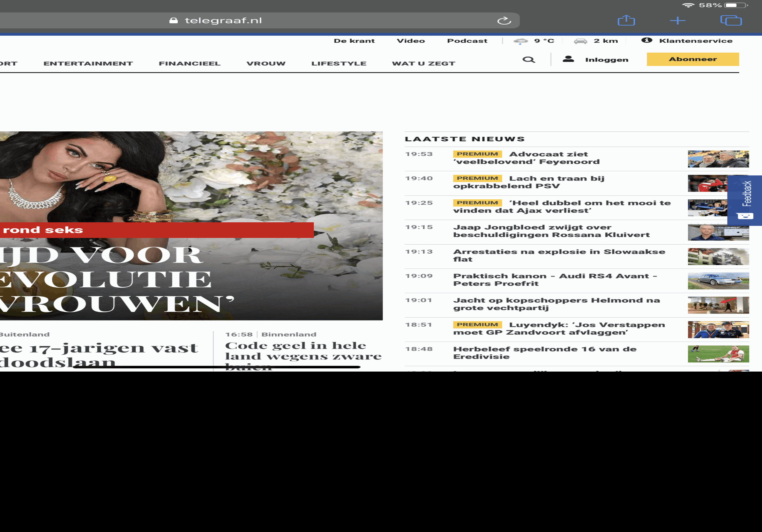Screen dimensions: 762x532
Task: Click the Slowaakse flat explosion thumbnail
Action: pos(718,256)
